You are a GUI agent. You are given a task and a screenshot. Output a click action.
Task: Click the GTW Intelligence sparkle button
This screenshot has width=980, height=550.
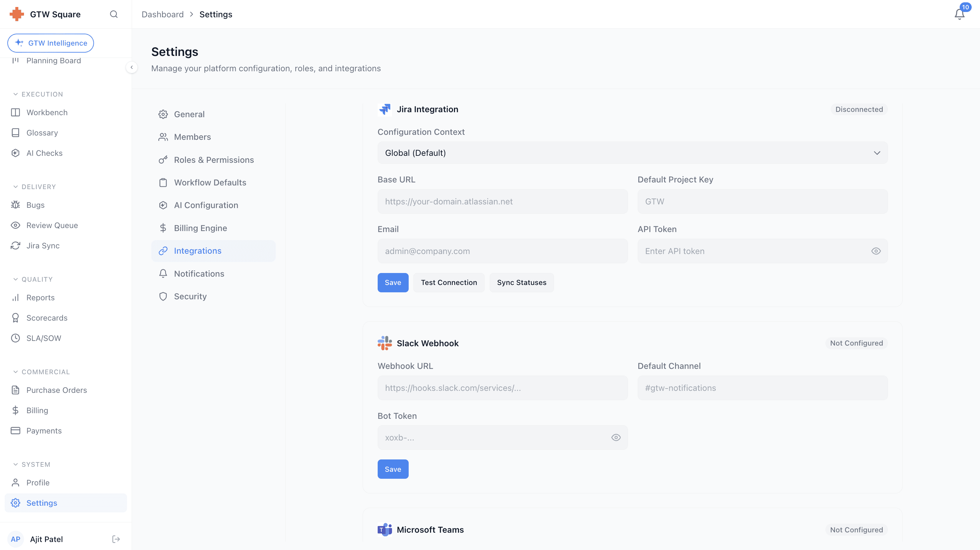coord(51,43)
